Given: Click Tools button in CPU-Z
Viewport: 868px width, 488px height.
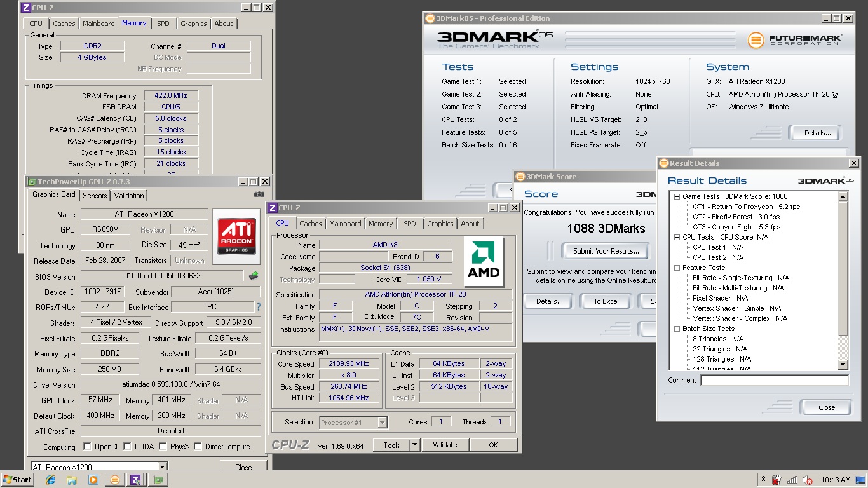Looking at the screenshot, I should tap(391, 445).
